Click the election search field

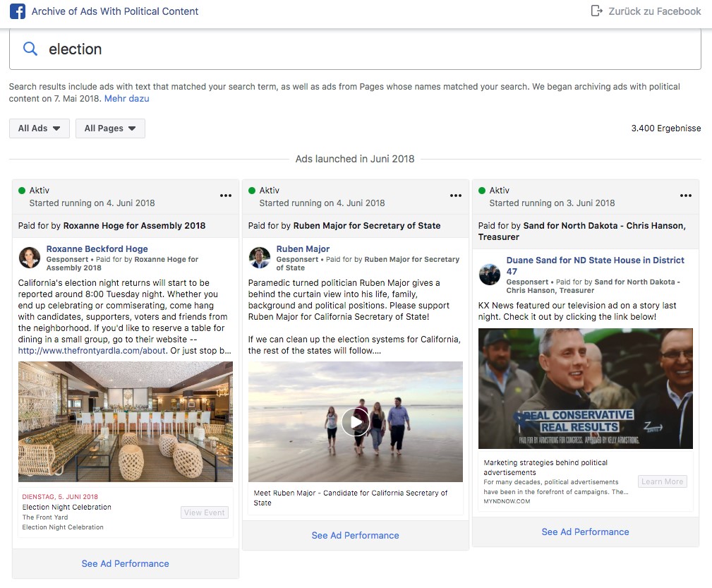(355, 49)
